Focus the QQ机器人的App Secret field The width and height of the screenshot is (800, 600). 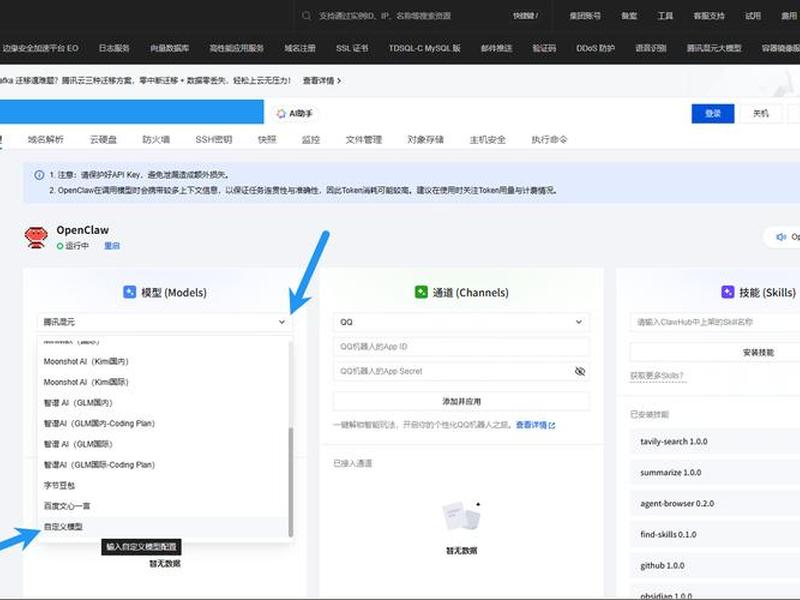coord(461,371)
